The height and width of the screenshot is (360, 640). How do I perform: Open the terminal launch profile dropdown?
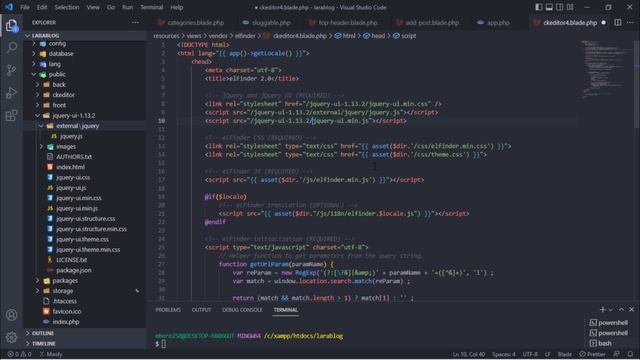point(611,310)
